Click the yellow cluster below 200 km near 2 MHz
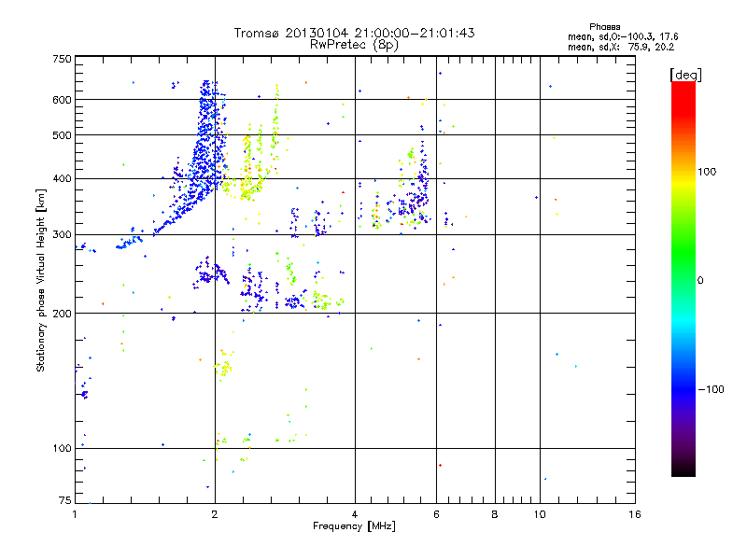747x560 pixels. point(224,366)
